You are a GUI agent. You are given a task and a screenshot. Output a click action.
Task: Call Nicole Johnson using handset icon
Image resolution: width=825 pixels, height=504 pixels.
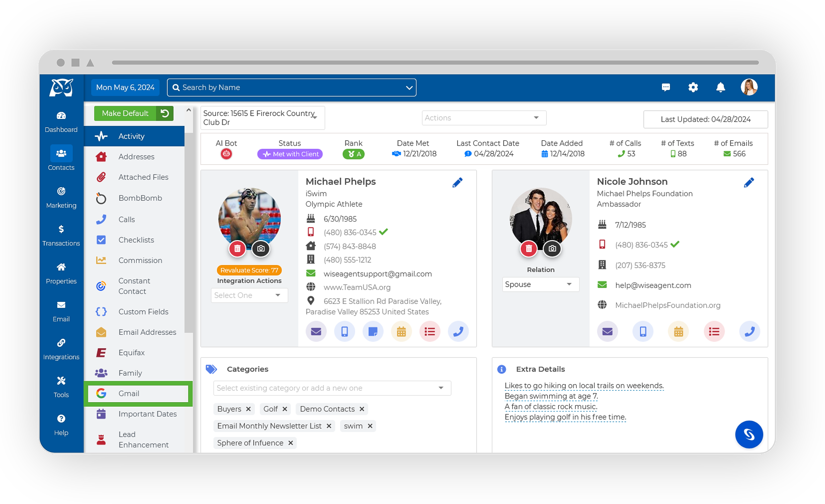tap(750, 332)
